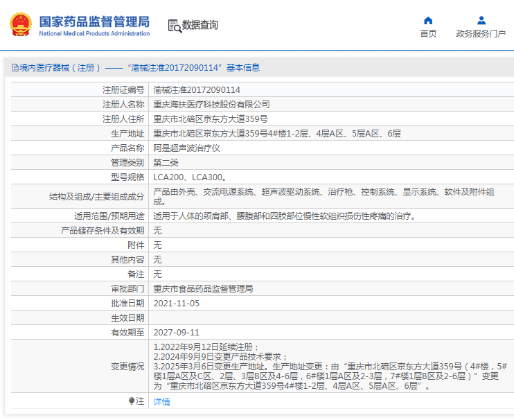Select approval date 2021-11-05
Screen dimensions: 514x420
click(x=177, y=304)
